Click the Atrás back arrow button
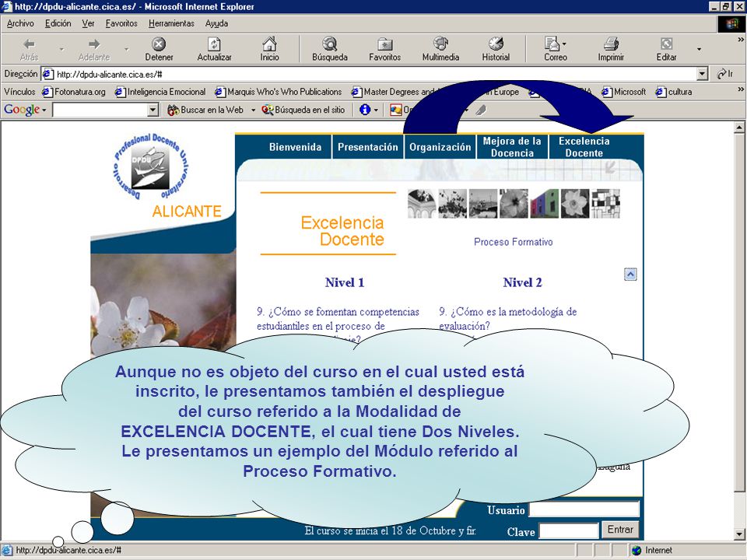The image size is (747, 560). [29, 48]
